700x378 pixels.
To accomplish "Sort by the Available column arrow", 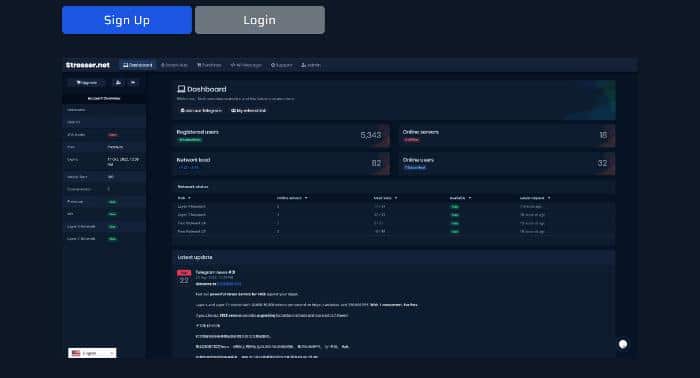I will 470,198.
